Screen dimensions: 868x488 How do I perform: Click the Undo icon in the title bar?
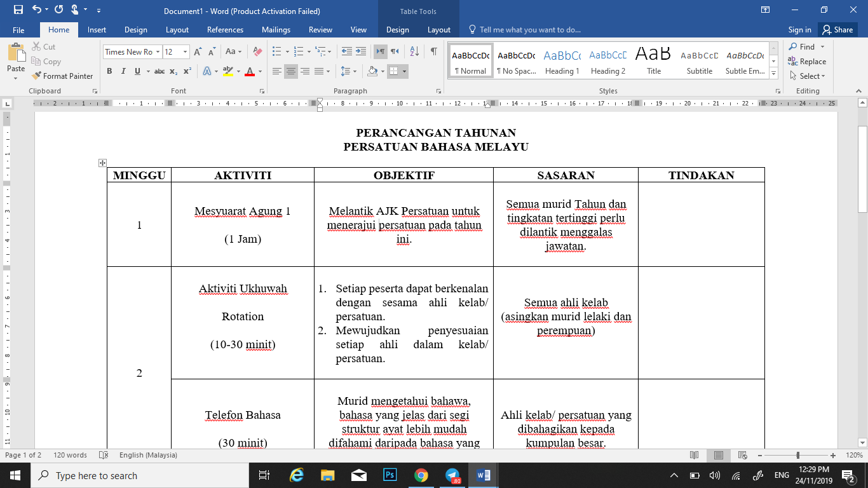tap(36, 10)
